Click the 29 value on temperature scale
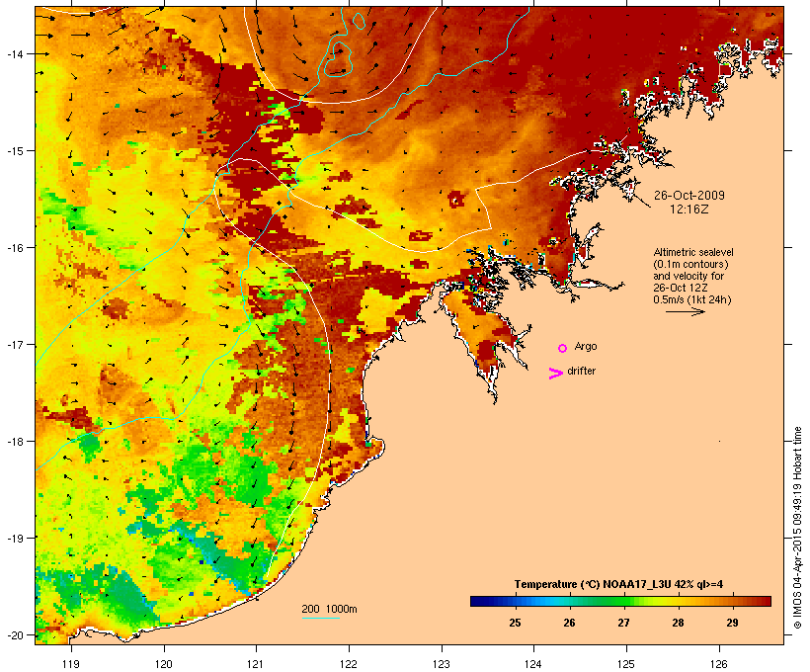This screenshot has height=672, width=810. 732,623
